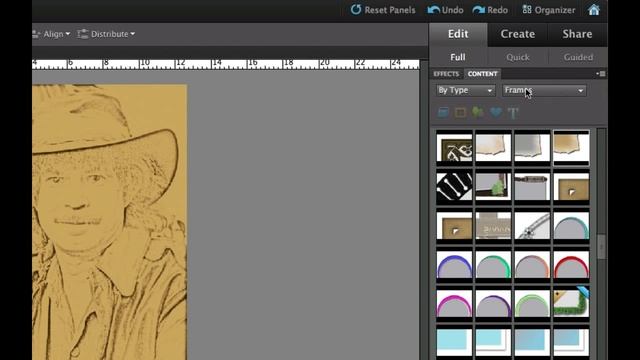Select the grass border frame thumbnail
The height and width of the screenshot is (360, 640).
[x=571, y=304]
